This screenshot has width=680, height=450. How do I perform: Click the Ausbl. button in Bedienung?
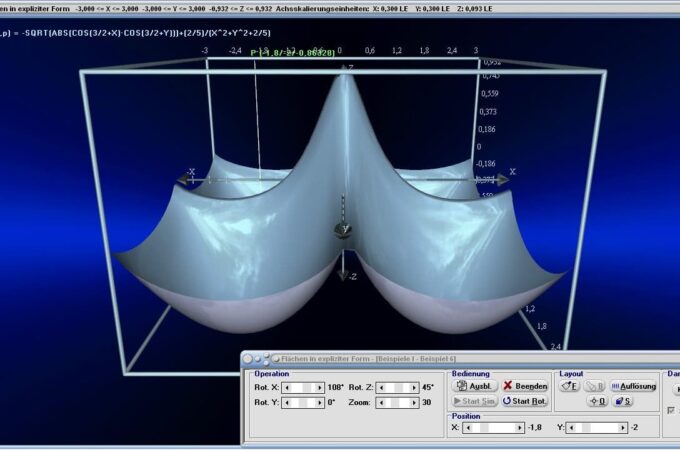click(475, 386)
